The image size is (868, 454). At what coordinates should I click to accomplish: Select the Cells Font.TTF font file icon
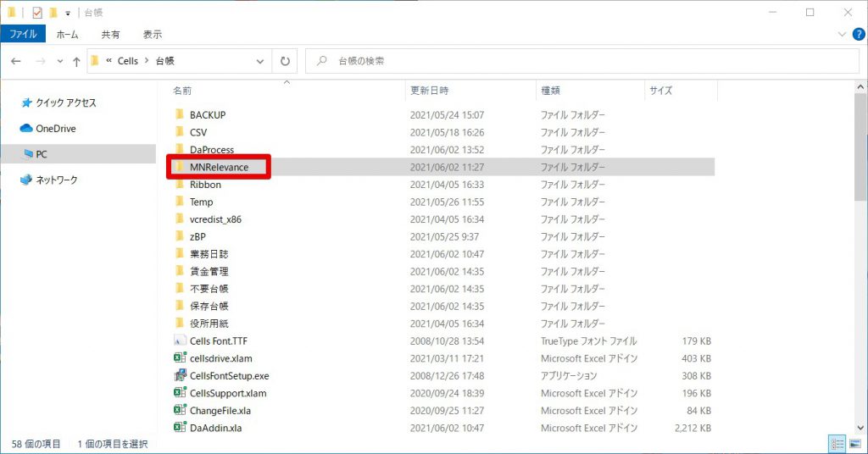coord(180,340)
